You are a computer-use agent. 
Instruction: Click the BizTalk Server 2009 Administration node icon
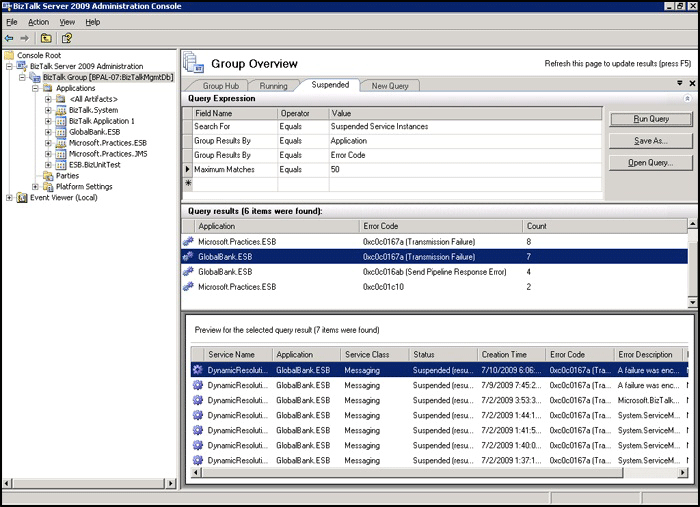pyautogui.click(x=22, y=66)
